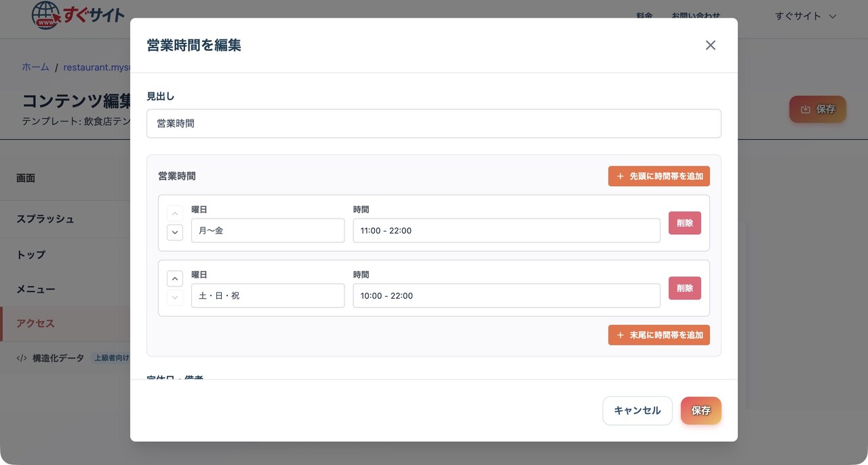The image size is (868, 465).
Task: Click the export icon on the top 保存 button
Action: click(806, 109)
